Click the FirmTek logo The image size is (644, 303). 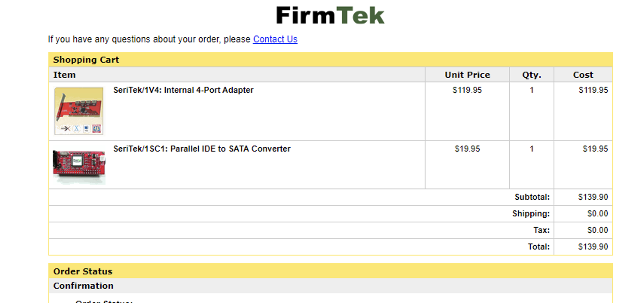[330, 15]
